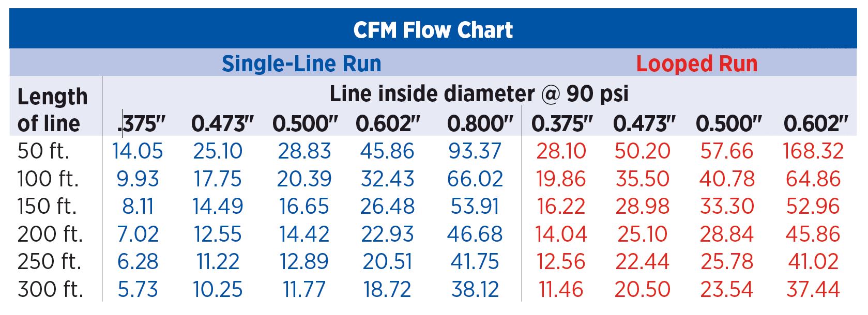Screen dimensions: 868x315
Task: Click the red 37.44 value
Action: (813, 289)
